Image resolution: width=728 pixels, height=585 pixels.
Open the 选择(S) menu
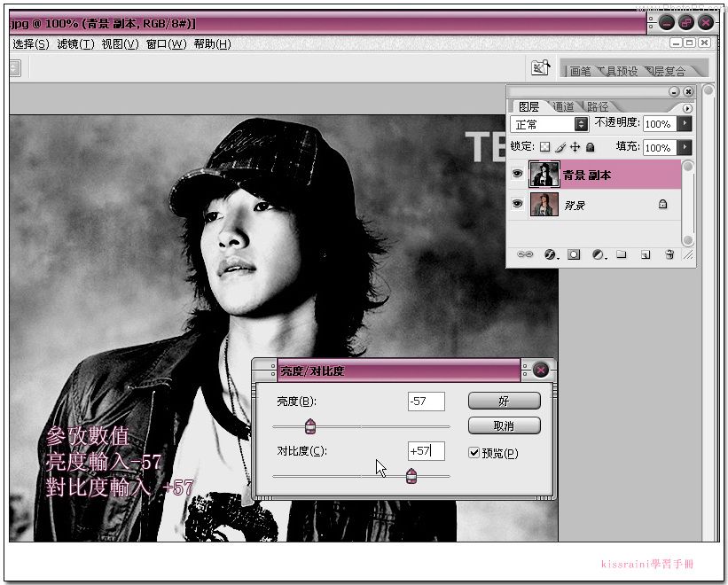coord(31,44)
